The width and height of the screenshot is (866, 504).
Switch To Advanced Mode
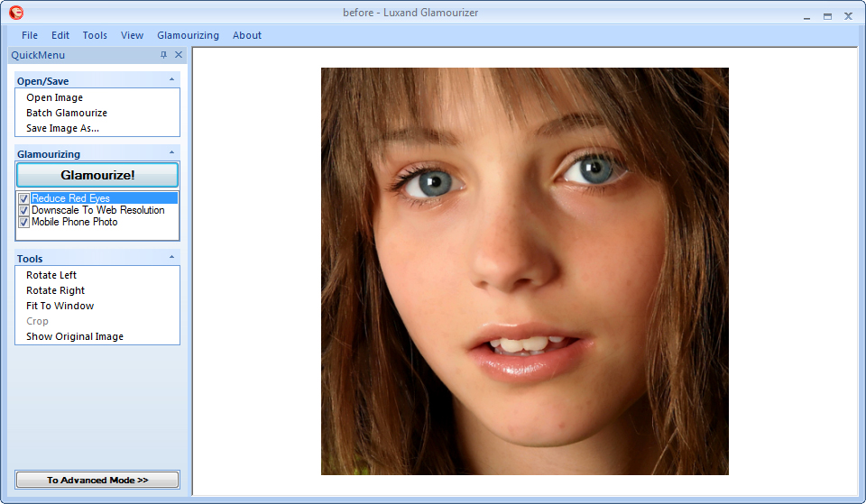pos(97,480)
